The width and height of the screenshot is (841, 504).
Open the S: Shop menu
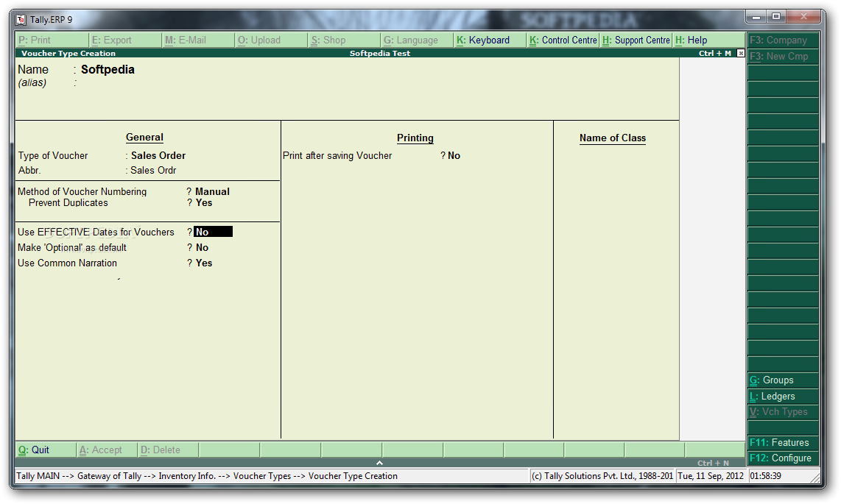coord(345,40)
